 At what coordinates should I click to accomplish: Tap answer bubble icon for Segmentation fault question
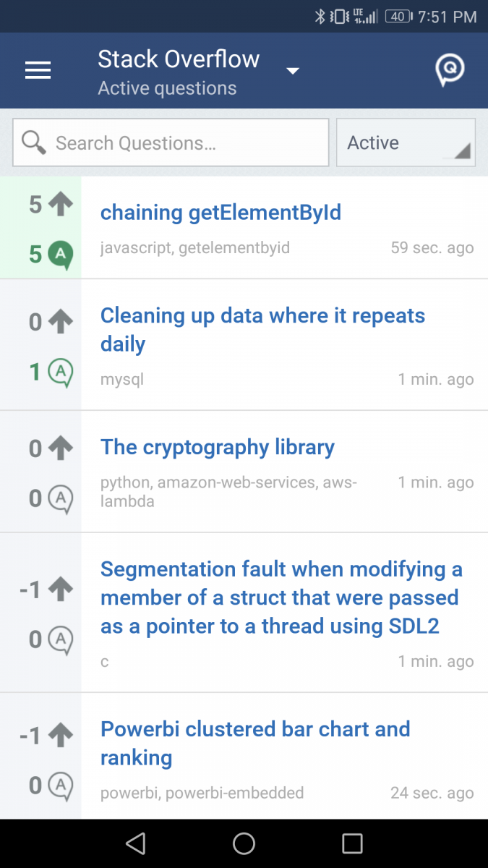coord(61,639)
